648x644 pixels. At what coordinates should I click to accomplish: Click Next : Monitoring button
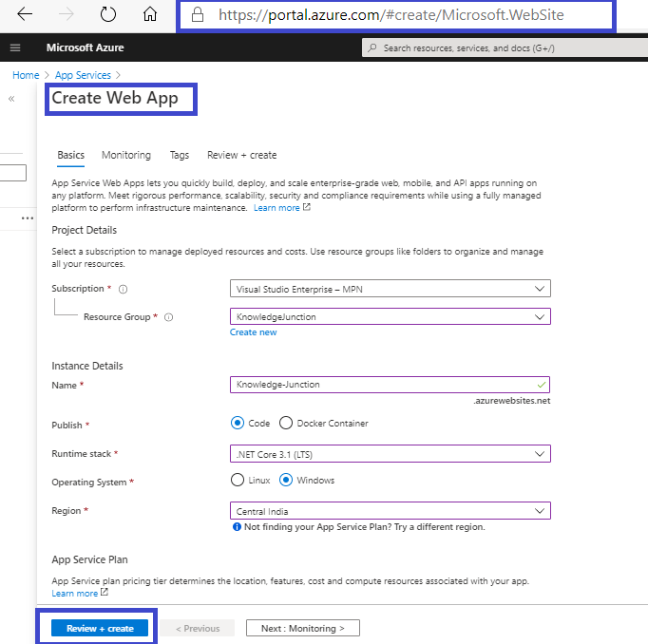tap(303, 628)
